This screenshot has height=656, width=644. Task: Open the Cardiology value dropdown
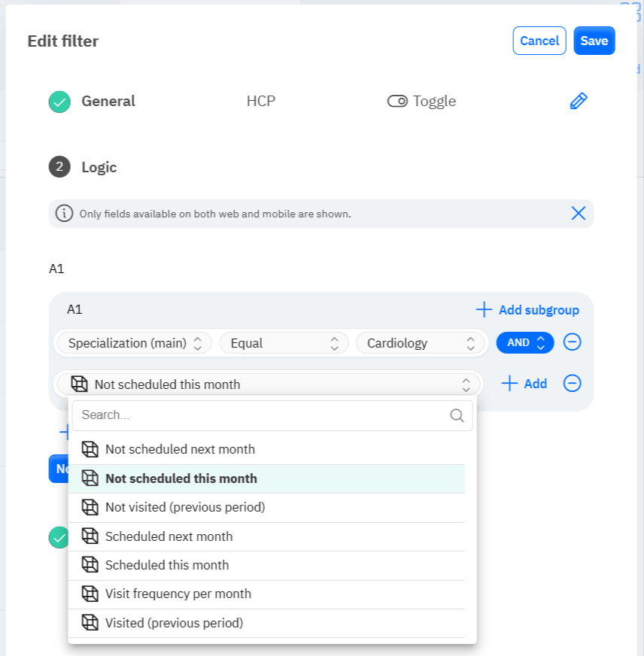click(420, 343)
